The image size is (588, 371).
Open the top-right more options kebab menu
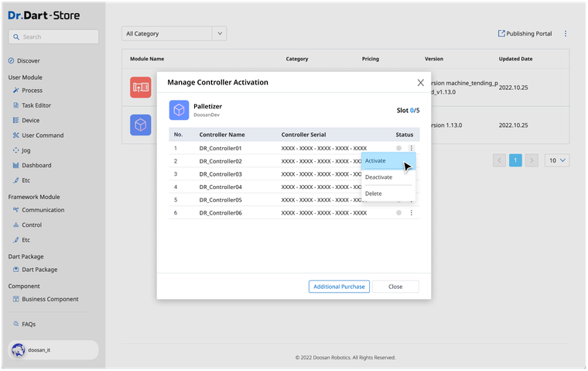click(x=566, y=34)
